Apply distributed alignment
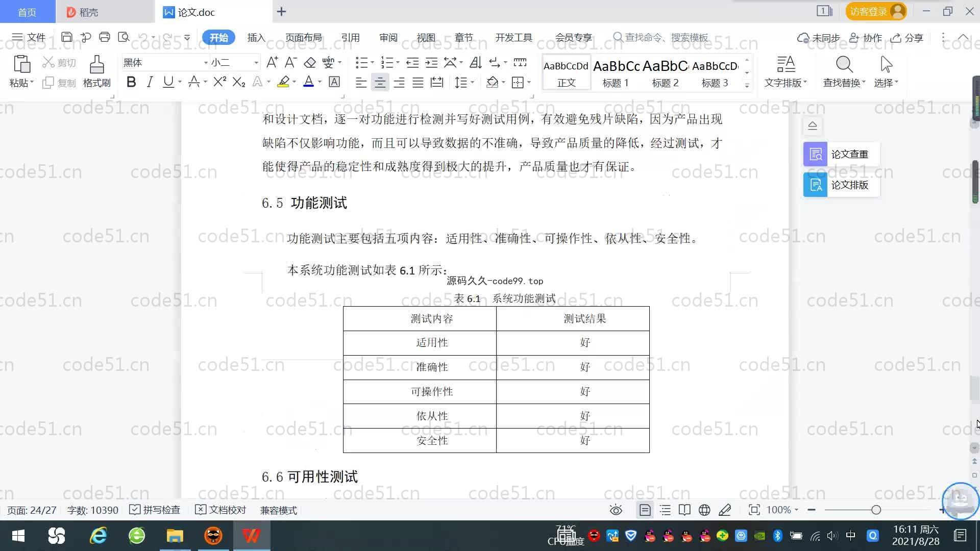 tap(437, 82)
